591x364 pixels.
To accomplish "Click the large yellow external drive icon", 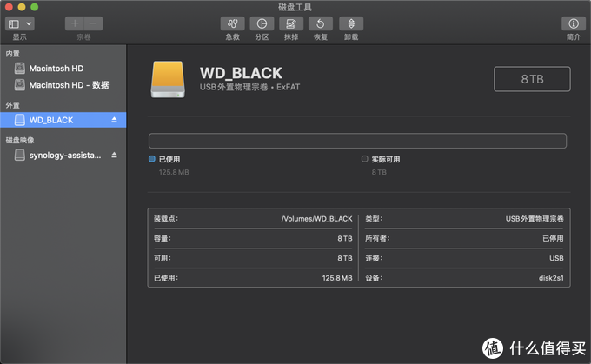I will (x=168, y=79).
